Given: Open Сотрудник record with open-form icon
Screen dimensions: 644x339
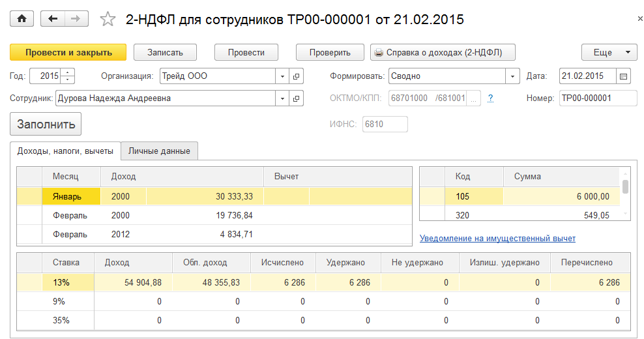Looking at the screenshot, I should (x=297, y=98).
